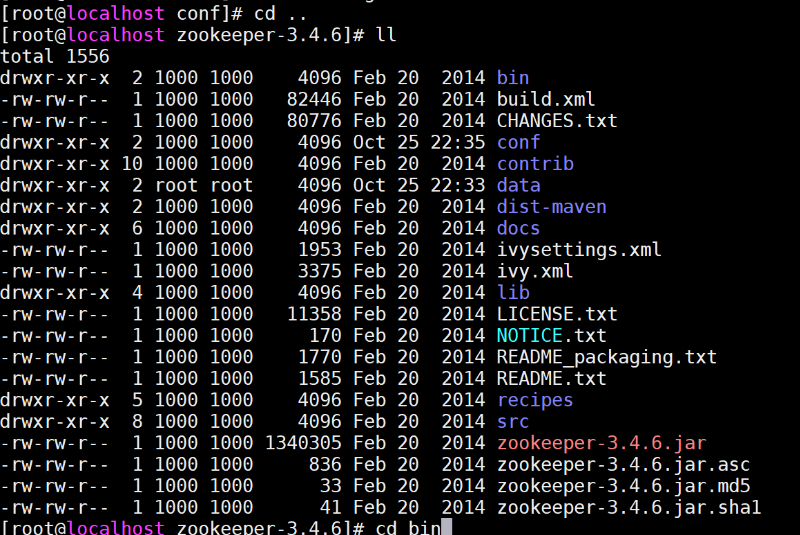Viewport: 800px width, 535px height.
Task: Select the README.txt file name
Action: tap(552, 378)
